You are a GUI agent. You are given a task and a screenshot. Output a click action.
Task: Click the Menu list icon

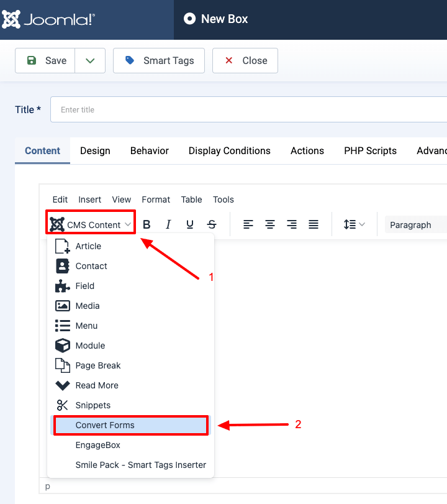click(62, 326)
